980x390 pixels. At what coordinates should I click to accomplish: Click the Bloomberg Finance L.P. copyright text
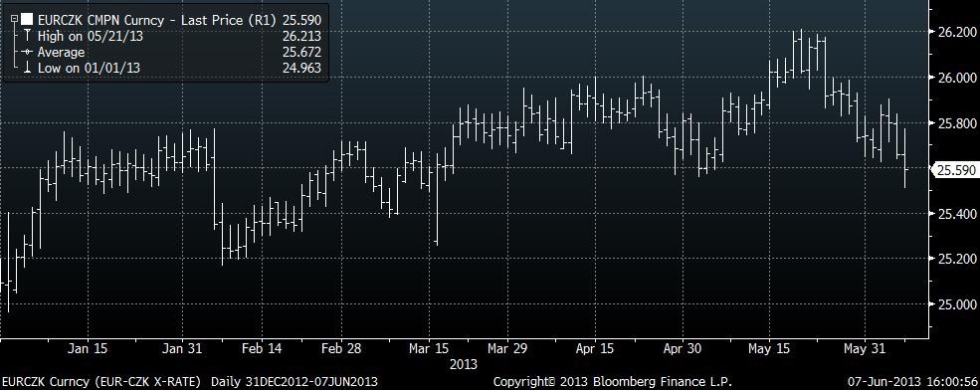point(612,381)
